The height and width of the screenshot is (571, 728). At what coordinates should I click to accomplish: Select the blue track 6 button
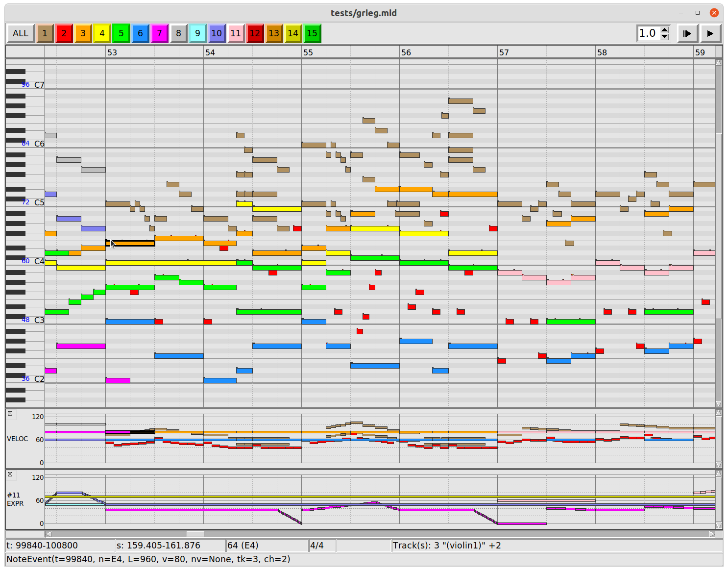coord(140,33)
